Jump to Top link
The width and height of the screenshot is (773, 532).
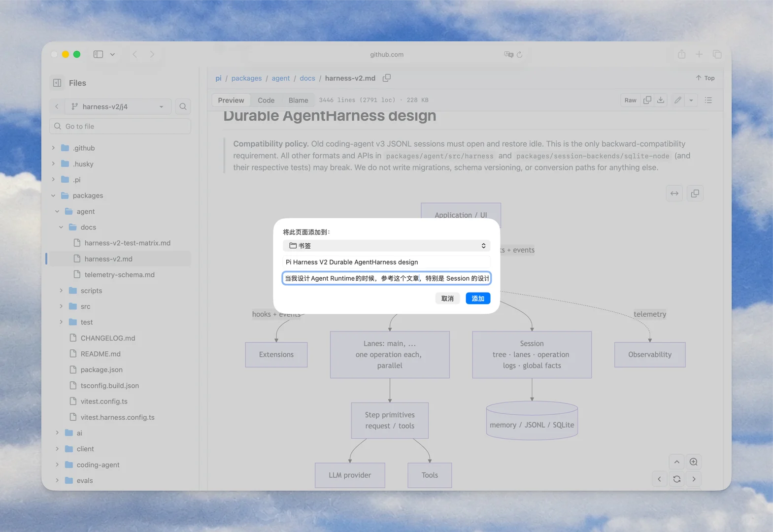coord(705,78)
